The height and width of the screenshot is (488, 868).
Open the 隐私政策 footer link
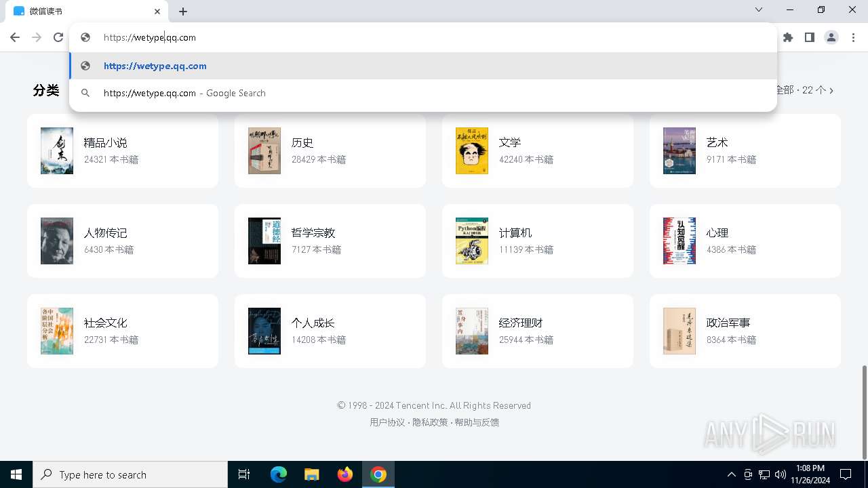(x=430, y=422)
